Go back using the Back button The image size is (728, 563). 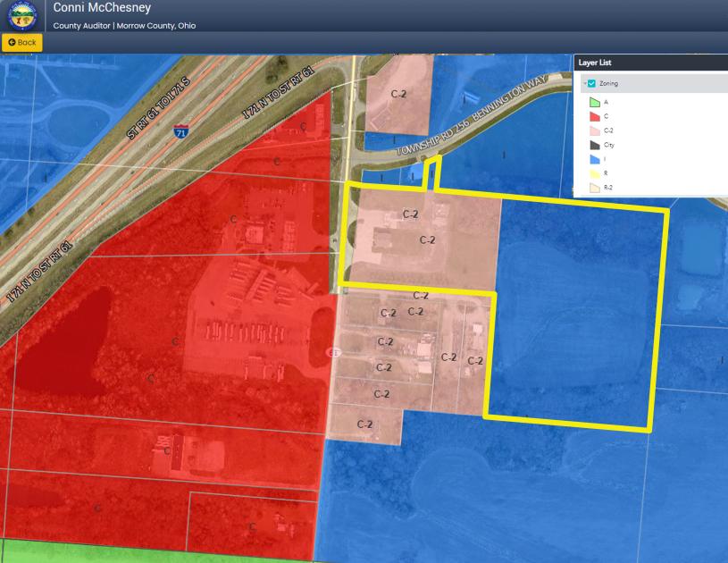click(x=21, y=42)
